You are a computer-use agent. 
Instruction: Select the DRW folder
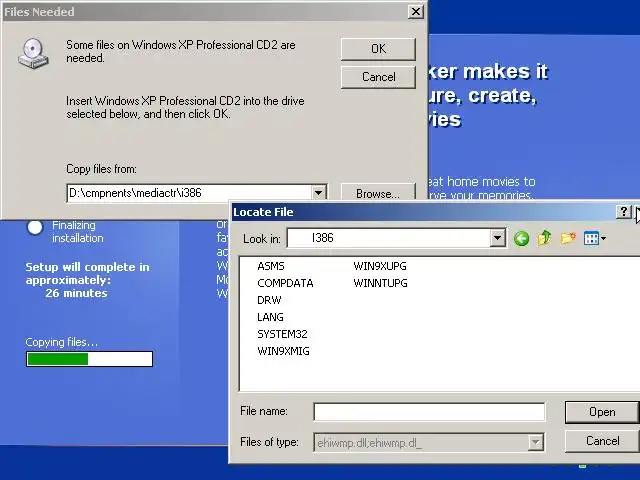click(269, 300)
